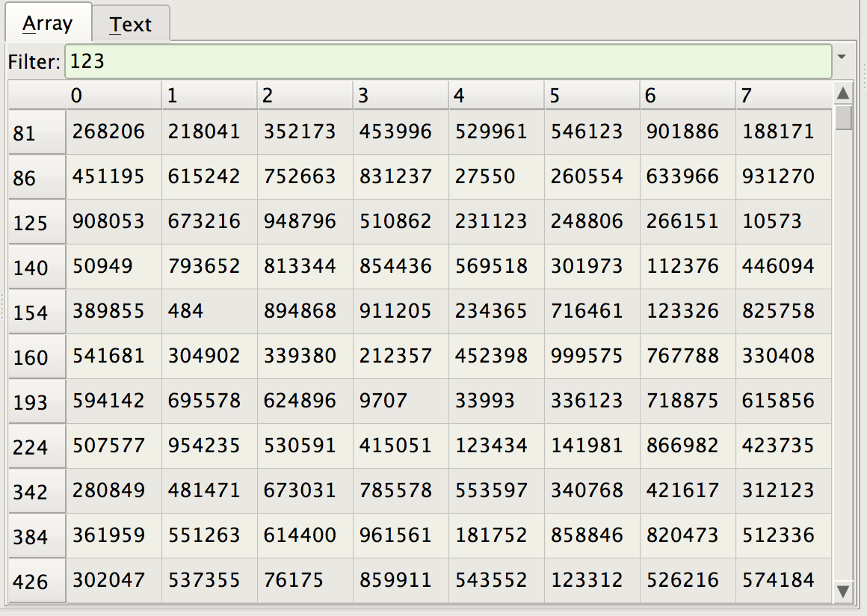Select cell 181752 in row 384
The height and width of the screenshot is (616, 867).
(496, 535)
